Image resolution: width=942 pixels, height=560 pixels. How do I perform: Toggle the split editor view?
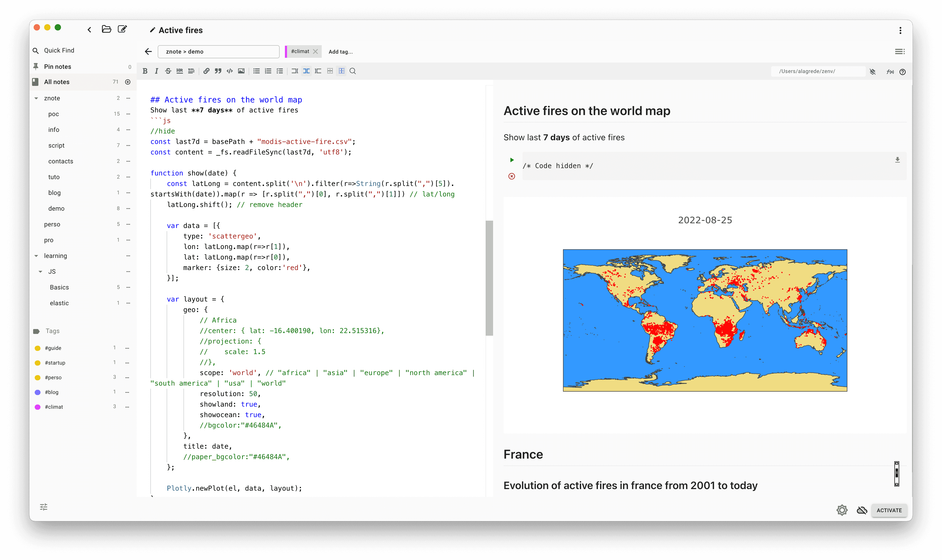306,71
